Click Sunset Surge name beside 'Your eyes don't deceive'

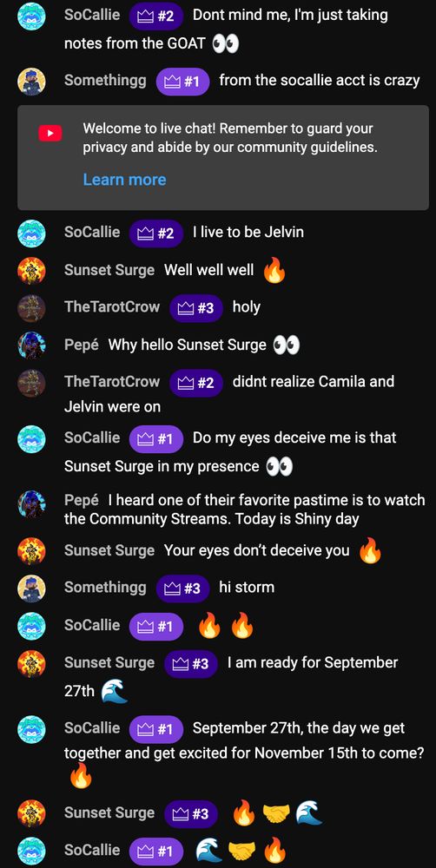click(x=109, y=551)
